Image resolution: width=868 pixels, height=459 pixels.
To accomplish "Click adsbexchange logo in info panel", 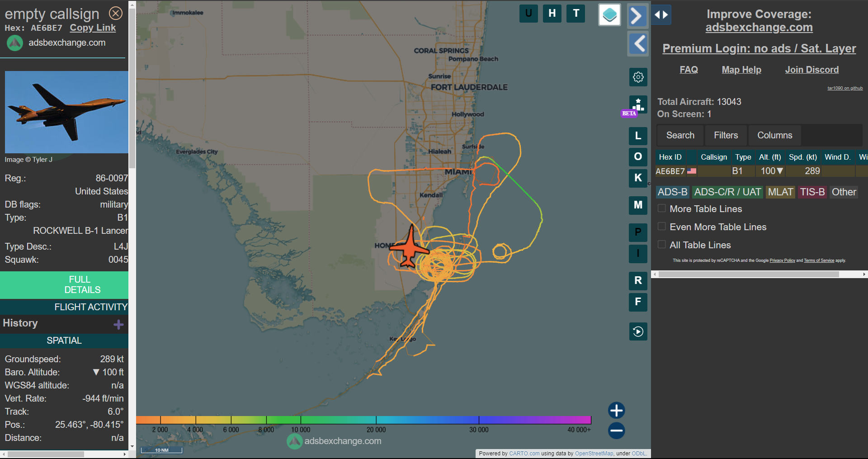I will pyautogui.click(x=15, y=43).
